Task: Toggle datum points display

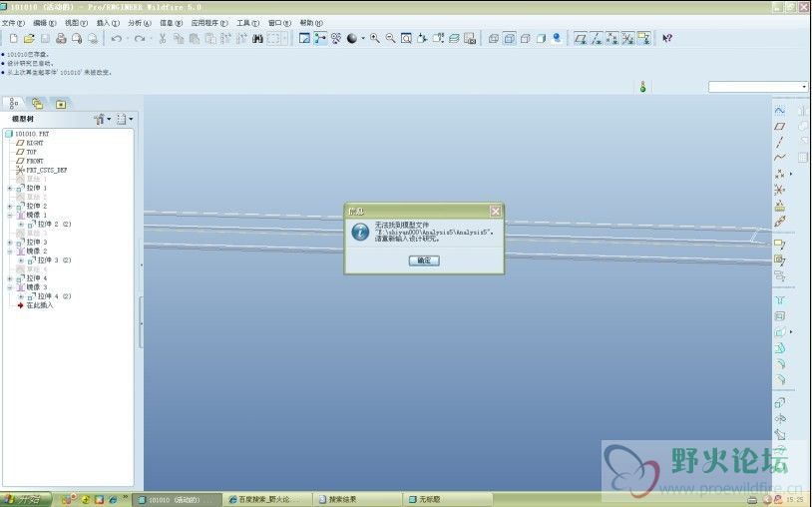Action: pyautogui.click(x=612, y=38)
